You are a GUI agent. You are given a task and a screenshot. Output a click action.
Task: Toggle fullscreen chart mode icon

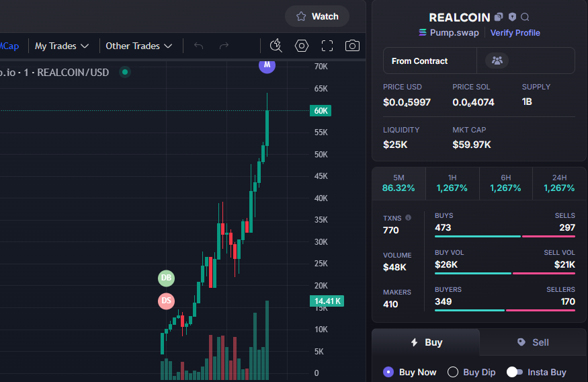pos(327,46)
